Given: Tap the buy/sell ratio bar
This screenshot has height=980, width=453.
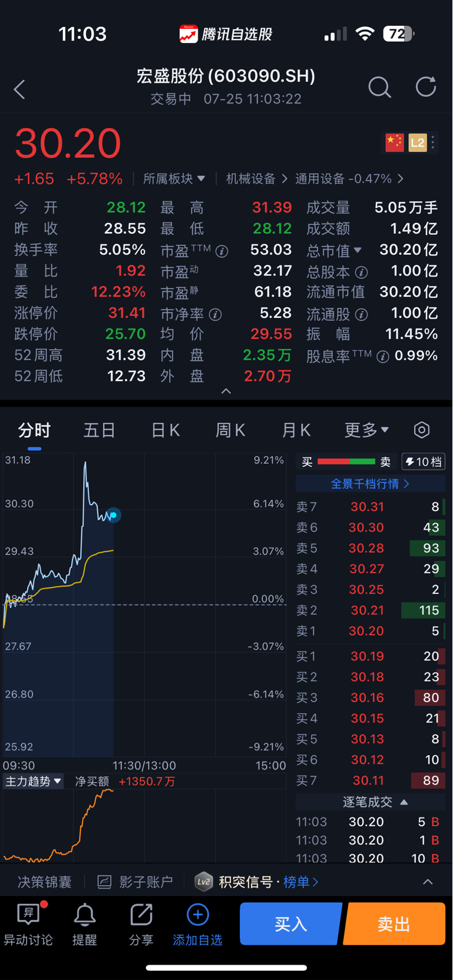Looking at the screenshot, I should (346, 462).
